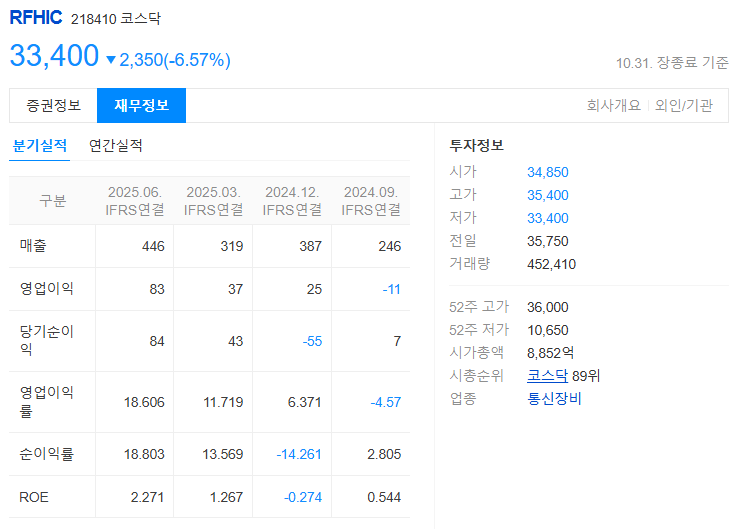The height and width of the screenshot is (529, 748).
Task: Click the 영업이익률 value 6.371
Action: (304, 402)
